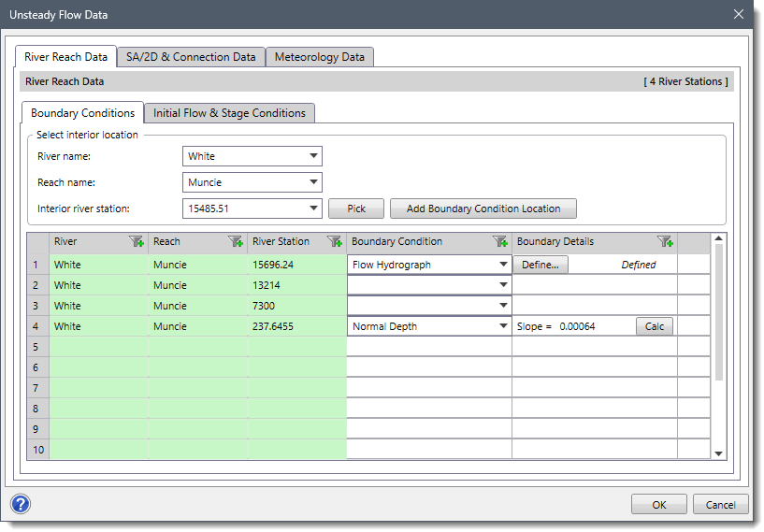The height and width of the screenshot is (532, 764).
Task: Click the table scrollbar down arrow
Action: 719,453
